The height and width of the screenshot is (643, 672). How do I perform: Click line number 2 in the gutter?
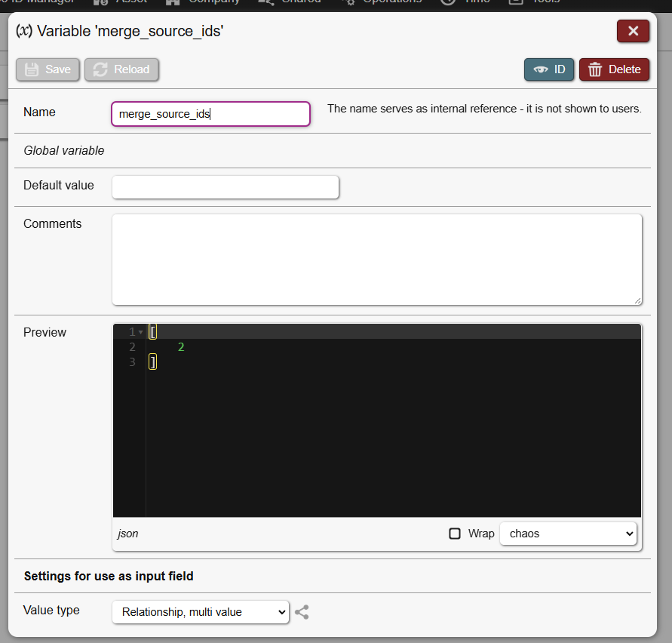[132, 347]
